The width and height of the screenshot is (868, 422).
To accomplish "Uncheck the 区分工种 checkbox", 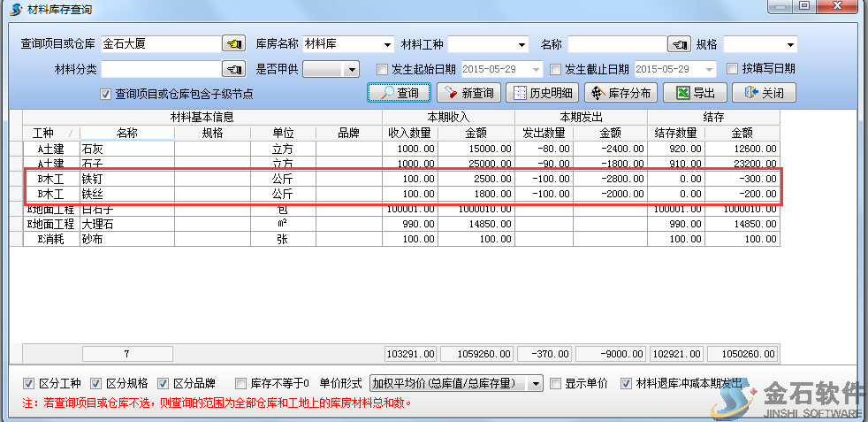I will [x=29, y=383].
